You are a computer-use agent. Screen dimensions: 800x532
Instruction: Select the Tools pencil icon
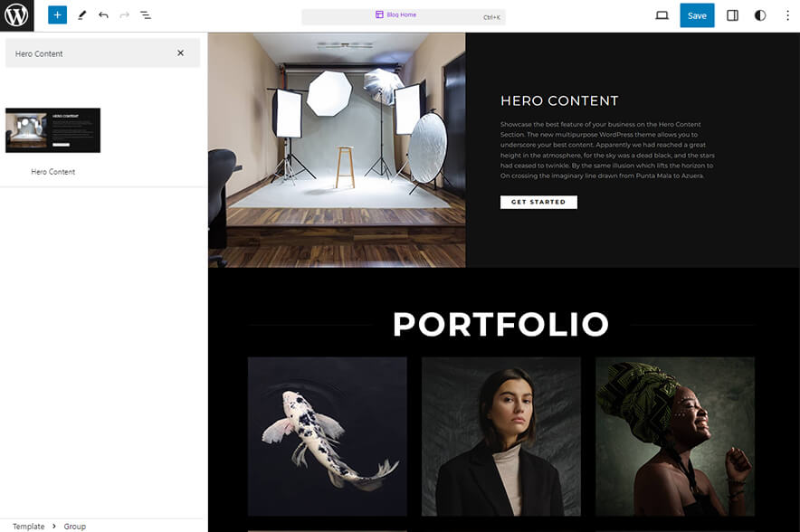pyautogui.click(x=81, y=14)
